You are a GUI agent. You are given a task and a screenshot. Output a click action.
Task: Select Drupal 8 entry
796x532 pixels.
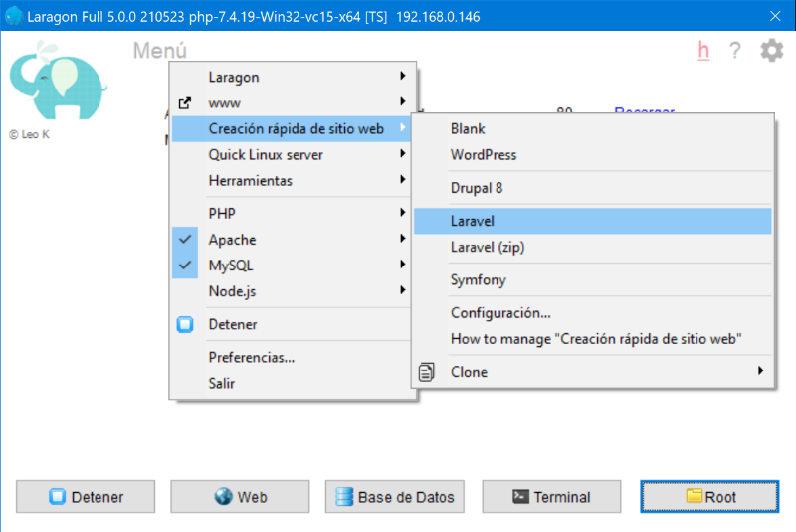pos(592,188)
